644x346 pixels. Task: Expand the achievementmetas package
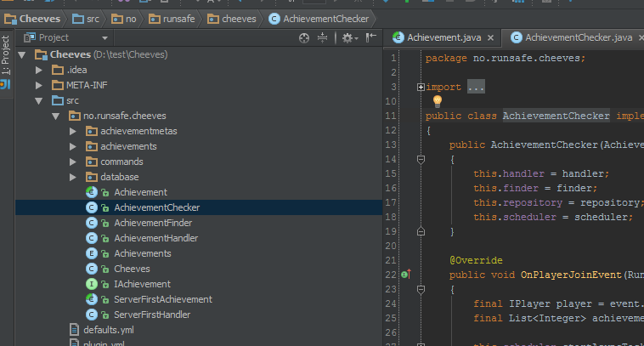tap(73, 131)
